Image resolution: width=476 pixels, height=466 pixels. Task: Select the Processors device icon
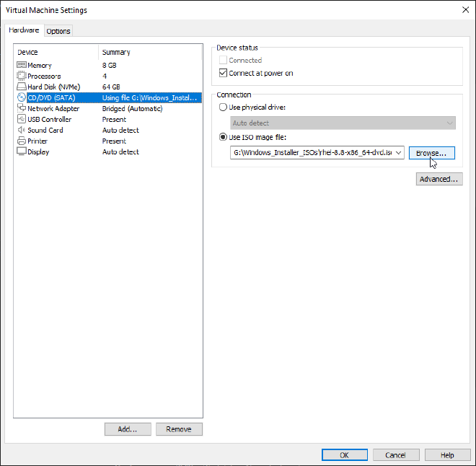click(x=22, y=76)
